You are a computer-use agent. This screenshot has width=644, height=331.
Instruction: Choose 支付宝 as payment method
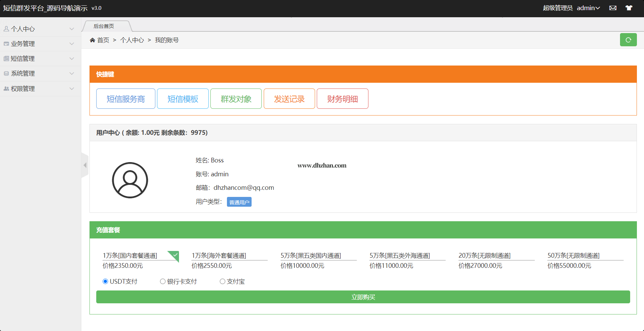(x=223, y=281)
